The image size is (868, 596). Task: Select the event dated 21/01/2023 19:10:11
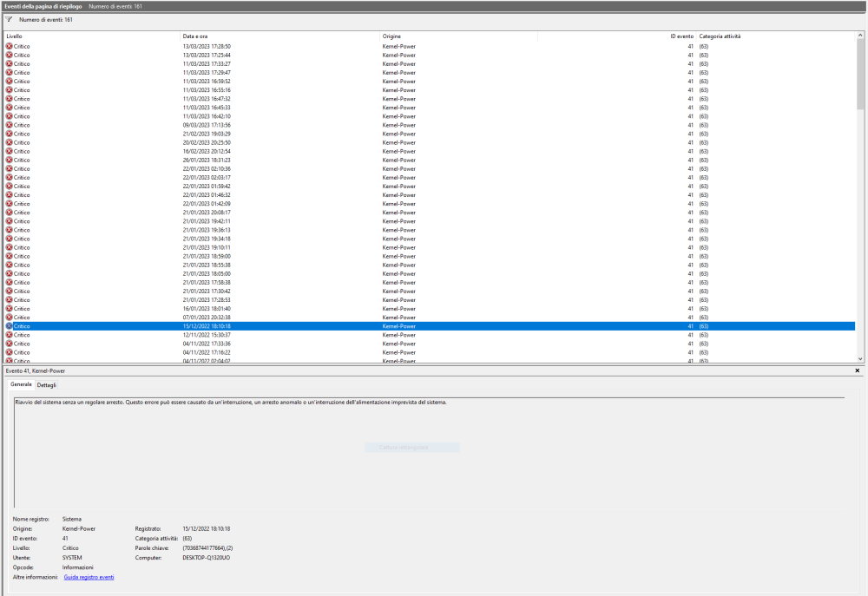pyautogui.click(x=429, y=247)
